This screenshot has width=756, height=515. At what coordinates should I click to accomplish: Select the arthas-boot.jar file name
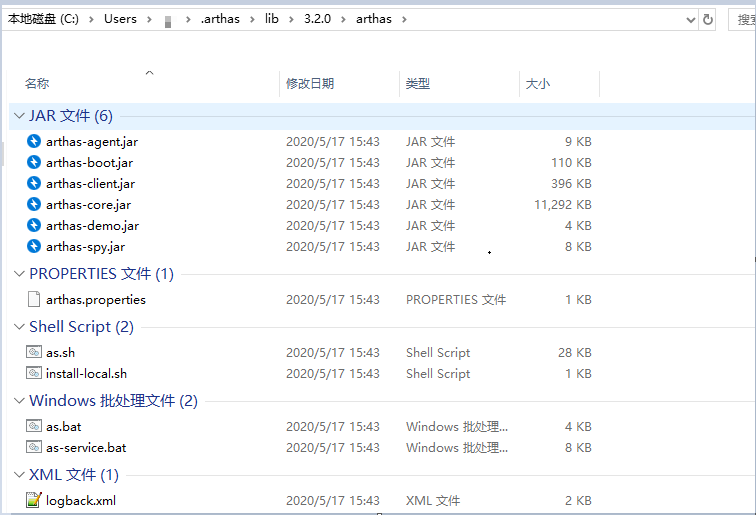pyautogui.click(x=89, y=163)
